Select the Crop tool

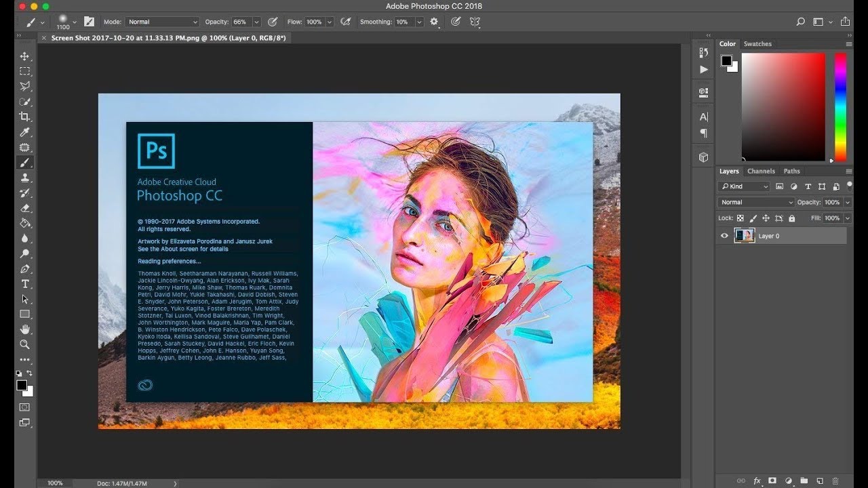pos(25,117)
